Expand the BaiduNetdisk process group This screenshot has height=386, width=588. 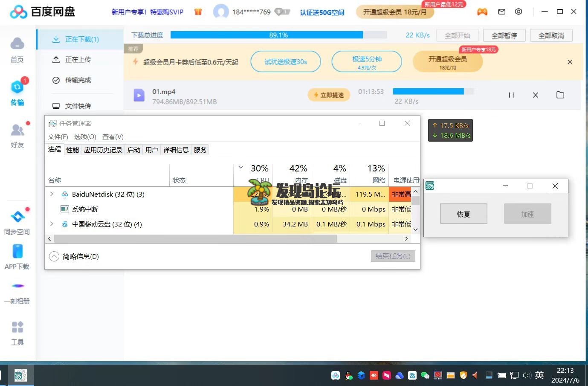click(52, 194)
